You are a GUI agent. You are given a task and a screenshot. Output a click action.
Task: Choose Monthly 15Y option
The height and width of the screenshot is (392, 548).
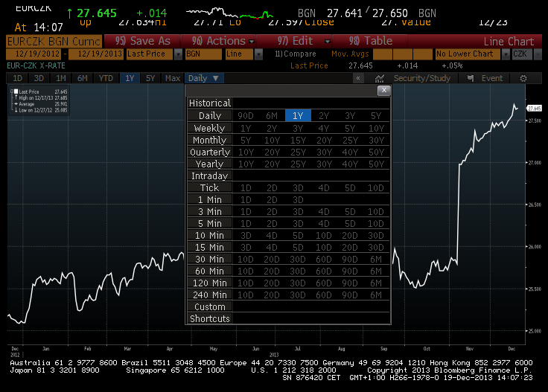point(298,140)
